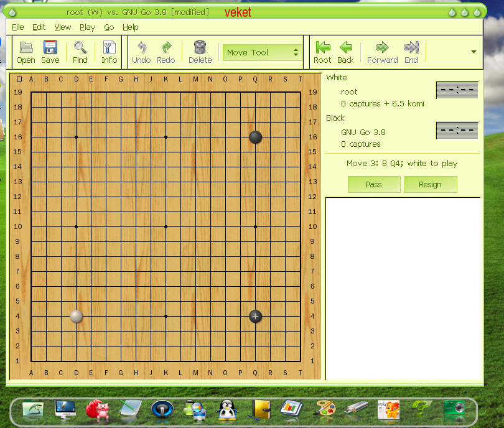Click the Black player's clock display
The image size is (504, 428).
click(457, 131)
